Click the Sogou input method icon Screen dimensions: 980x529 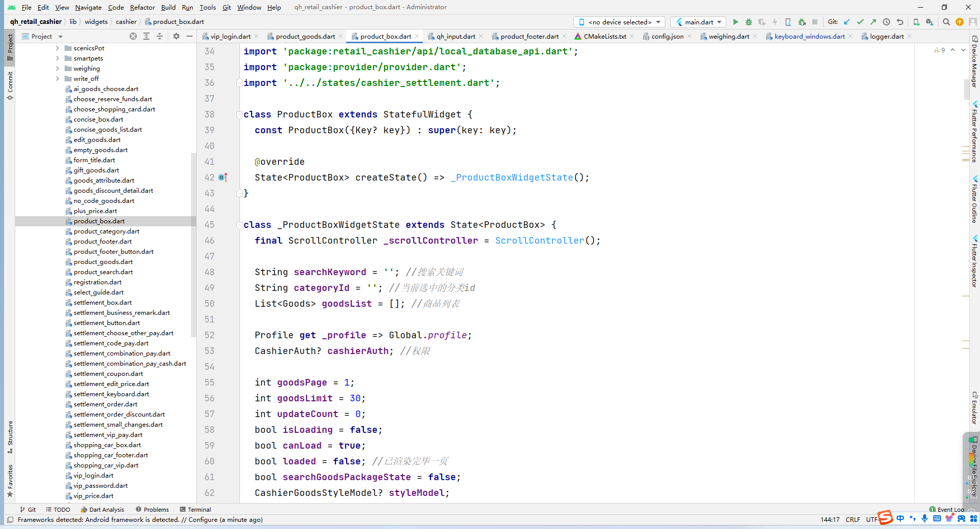[885, 518]
